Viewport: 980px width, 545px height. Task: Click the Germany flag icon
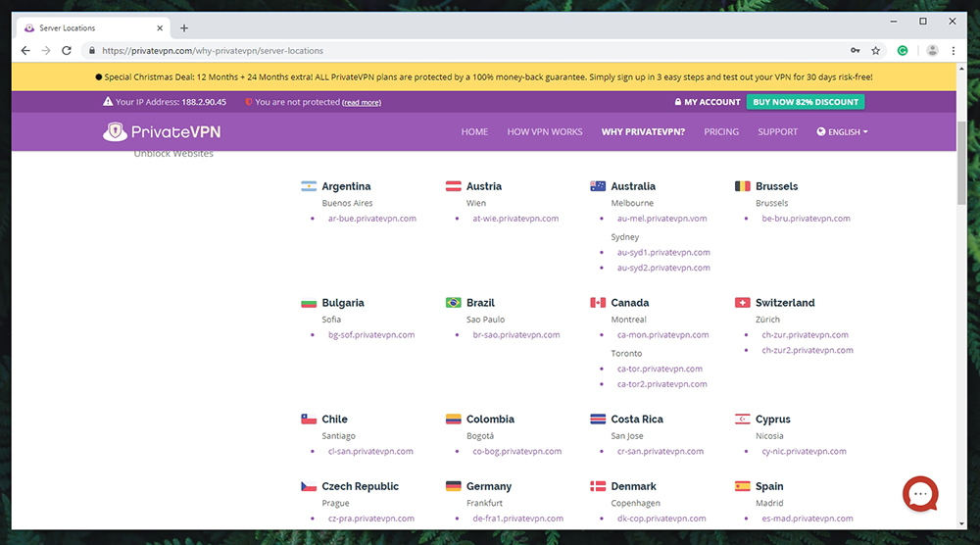[x=453, y=486]
